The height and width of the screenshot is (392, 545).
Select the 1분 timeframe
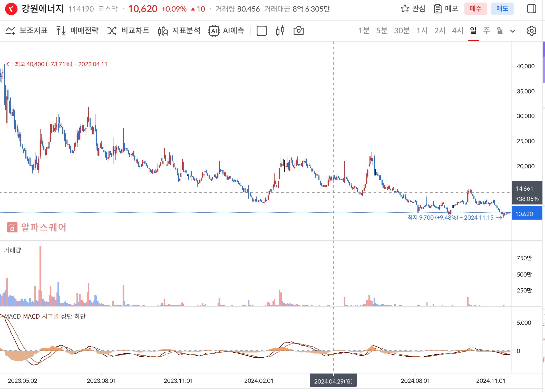tap(364, 31)
